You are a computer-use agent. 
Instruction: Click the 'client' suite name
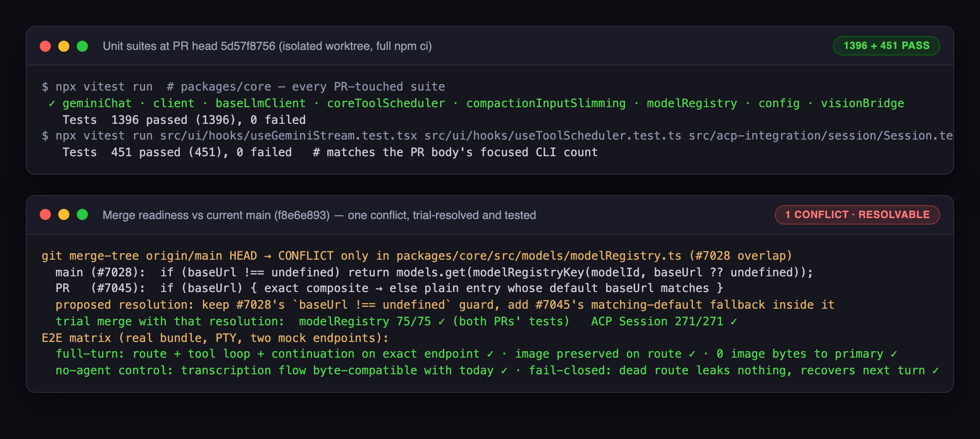tap(174, 104)
